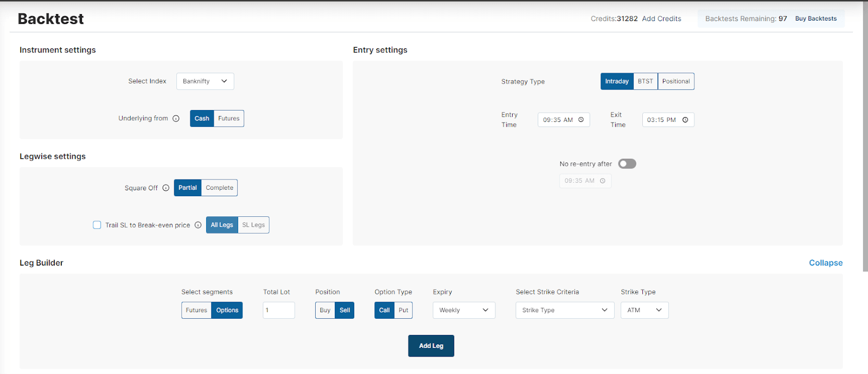Screen dimensions: 868x374
Task: Choose Complete square off option
Action: tap(219, 188)
